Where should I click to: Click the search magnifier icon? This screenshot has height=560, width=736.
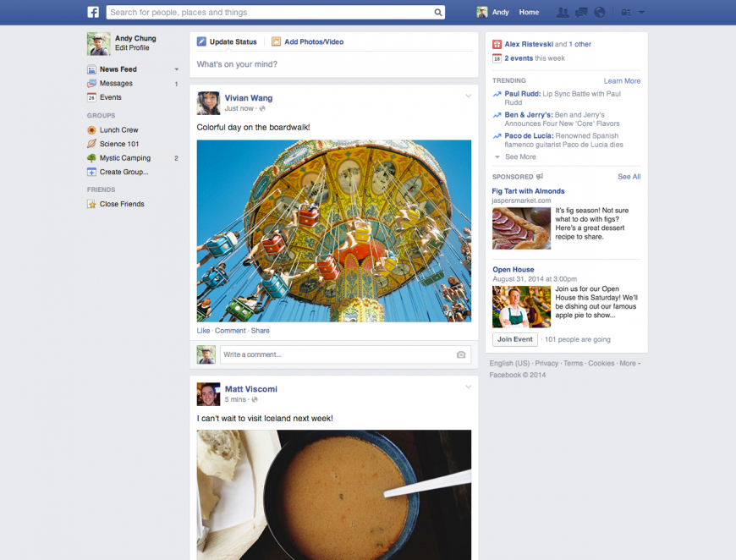[438, 12]
